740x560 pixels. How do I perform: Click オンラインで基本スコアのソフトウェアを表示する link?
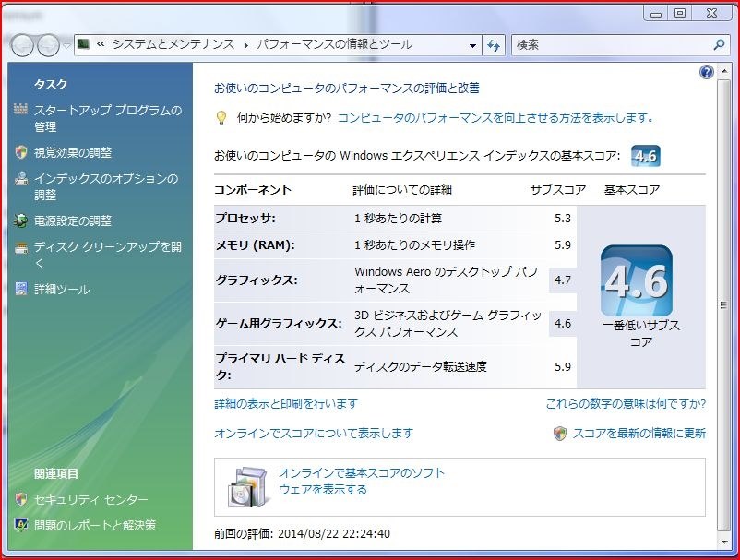[x=362, y=482]
